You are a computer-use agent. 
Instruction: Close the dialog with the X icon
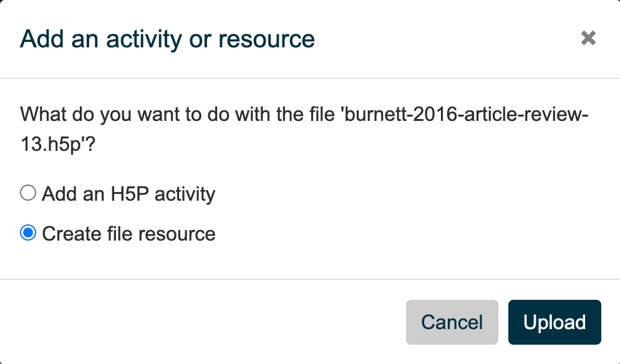(x=588, y=39)
